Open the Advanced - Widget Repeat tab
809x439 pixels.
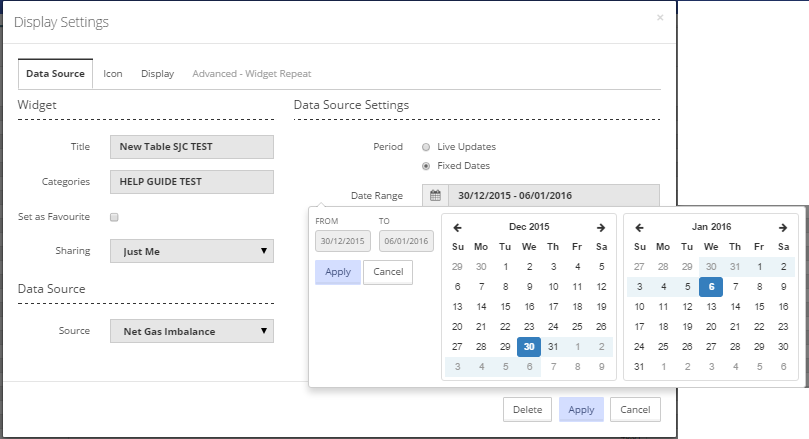(x=252, y=74)
